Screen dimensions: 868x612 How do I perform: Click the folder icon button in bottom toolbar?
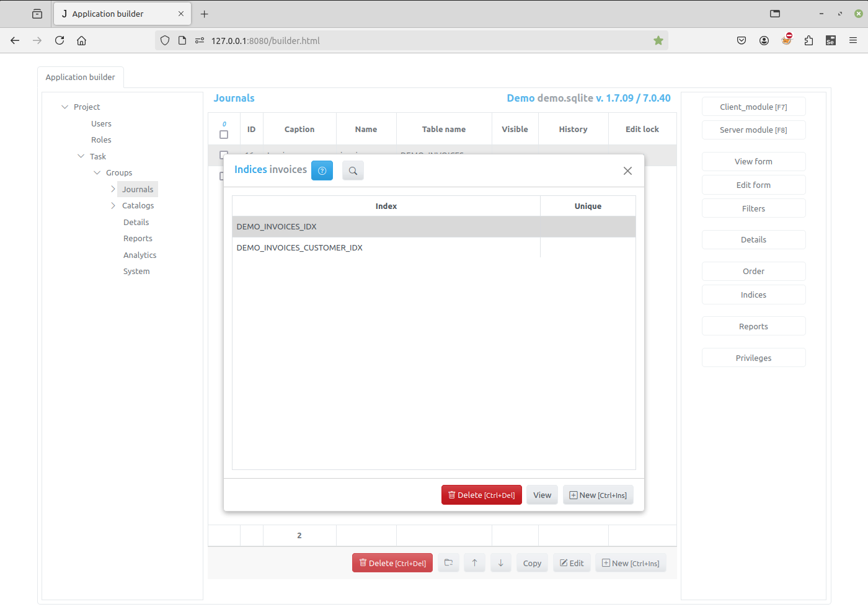click(x=448, y=563)
